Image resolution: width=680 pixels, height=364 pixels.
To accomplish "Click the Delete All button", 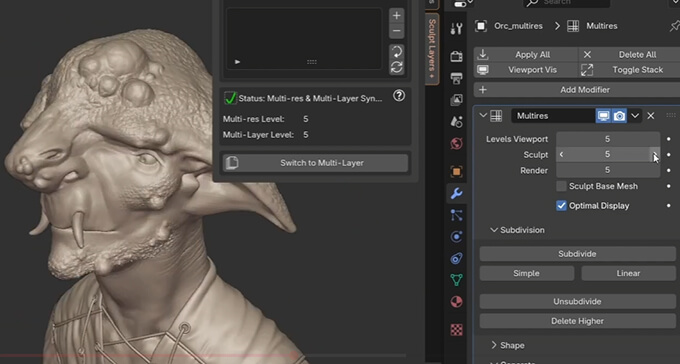I will [630, 54].
